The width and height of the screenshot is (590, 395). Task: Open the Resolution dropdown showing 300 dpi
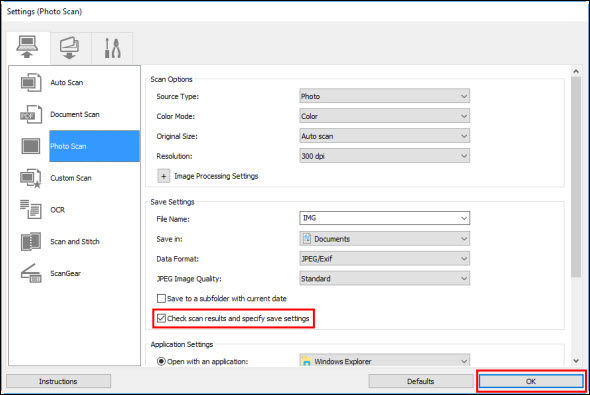(385, 156)
